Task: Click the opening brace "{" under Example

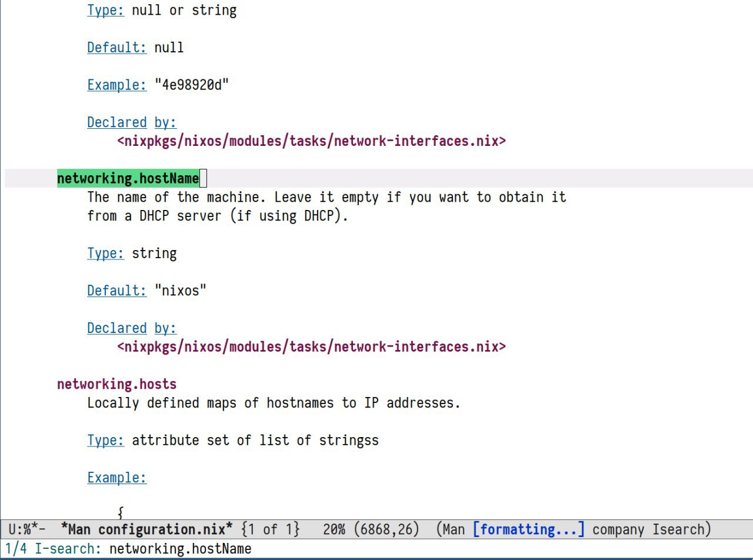Action: click(x=121, y=513)
